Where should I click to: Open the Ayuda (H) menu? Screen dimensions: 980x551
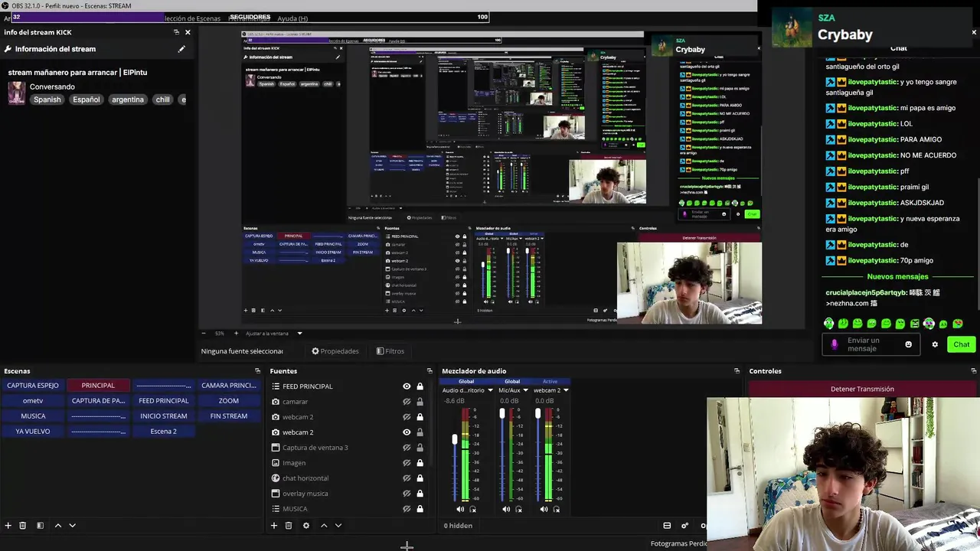292,18
